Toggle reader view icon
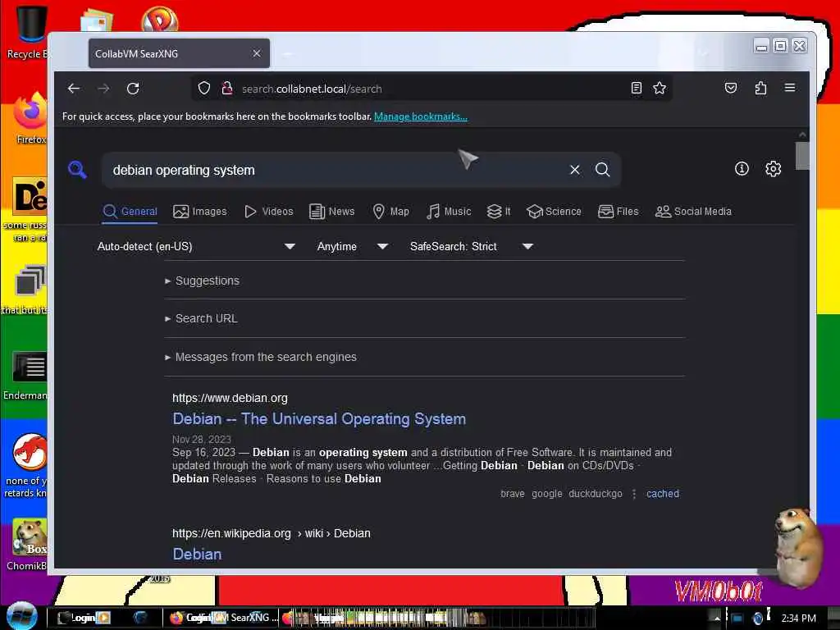Image resolution: width=840 pixels, height=630 pixels. coord(636,88)
